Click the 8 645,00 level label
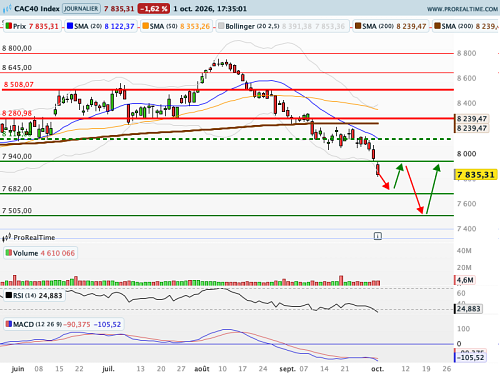 17,68
